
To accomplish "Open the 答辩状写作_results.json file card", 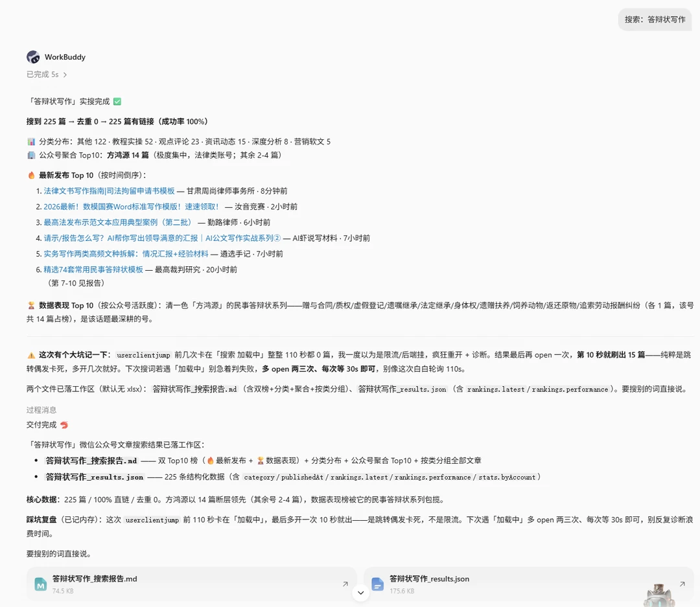I will point(529,584).
